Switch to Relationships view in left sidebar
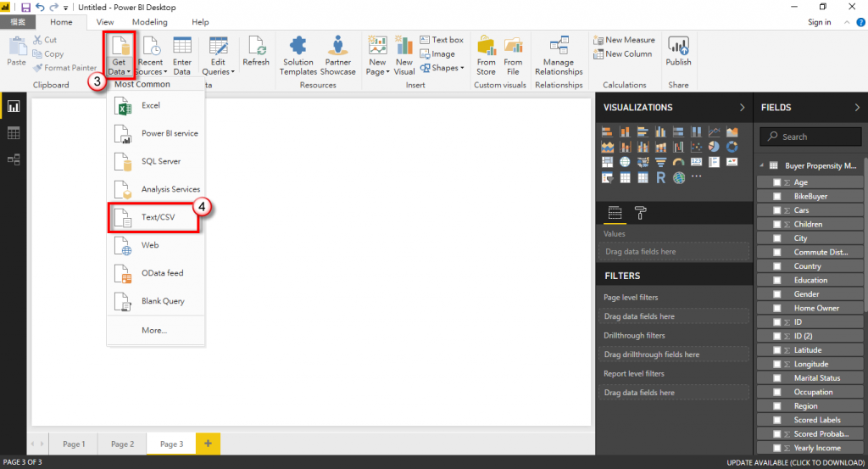The image size is (868, 469). (x=14, y=159)
